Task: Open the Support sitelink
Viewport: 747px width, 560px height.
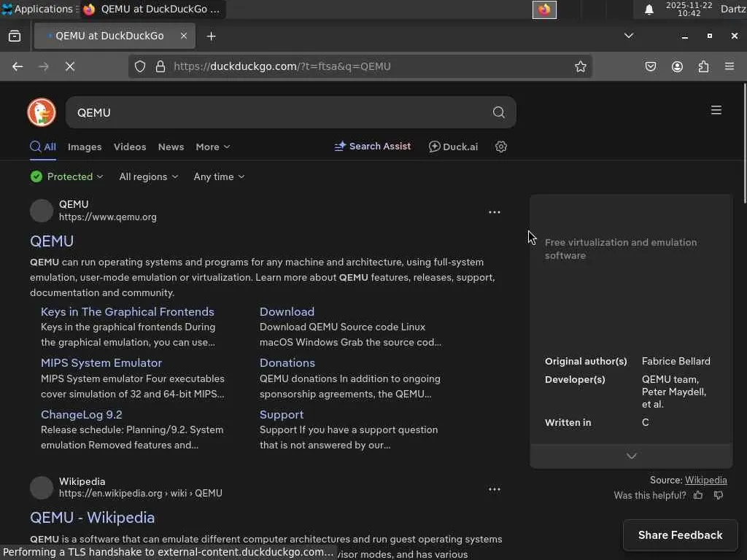Action: pos(282,414)
